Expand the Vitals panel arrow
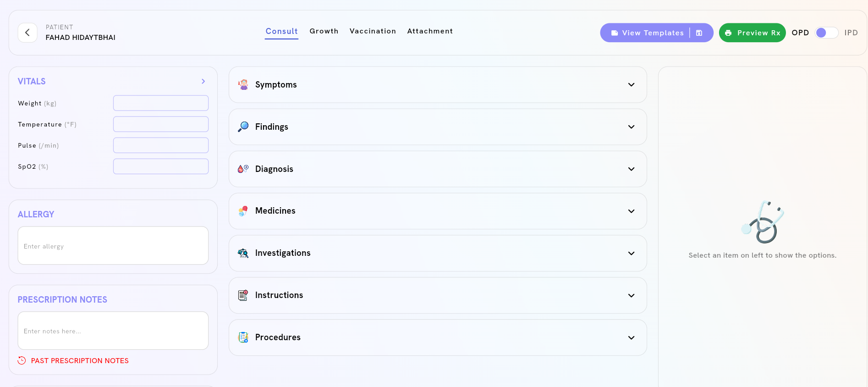This screenshot has height=387, width=868. point(203,81)
